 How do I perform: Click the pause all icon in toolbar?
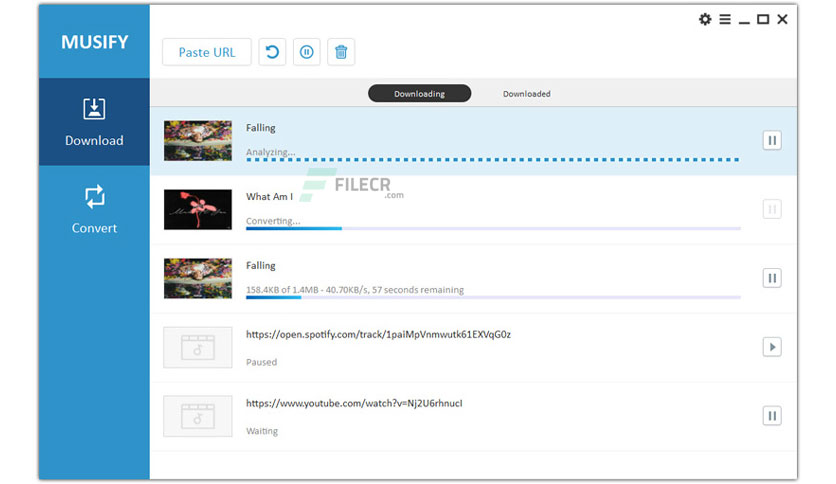pos(307,52)
